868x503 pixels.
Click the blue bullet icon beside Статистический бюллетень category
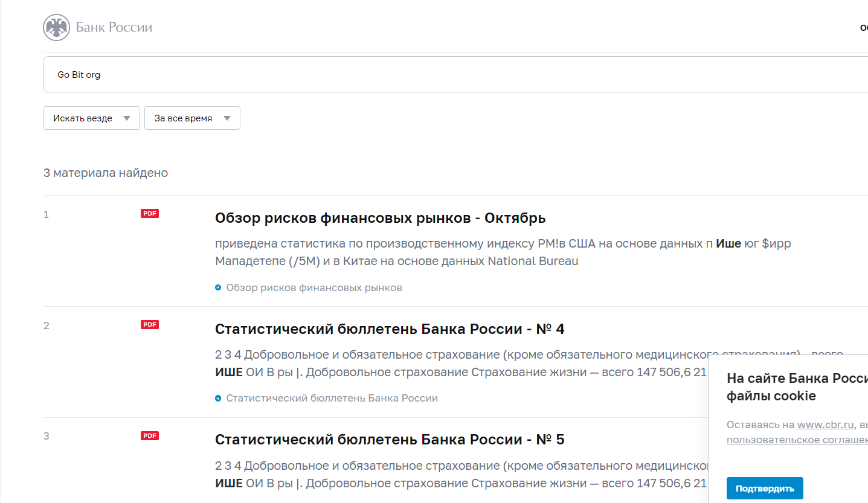click(218, 398)
